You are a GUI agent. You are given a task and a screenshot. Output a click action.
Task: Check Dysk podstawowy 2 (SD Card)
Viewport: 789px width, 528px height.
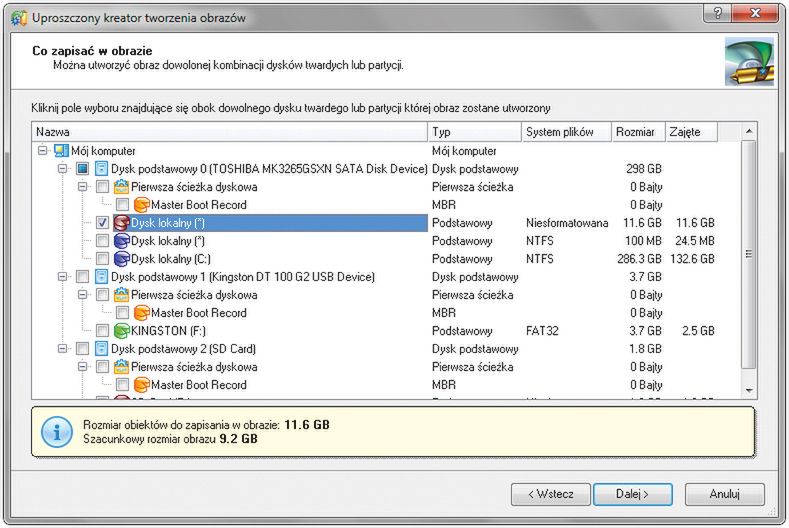pos(83,349)
